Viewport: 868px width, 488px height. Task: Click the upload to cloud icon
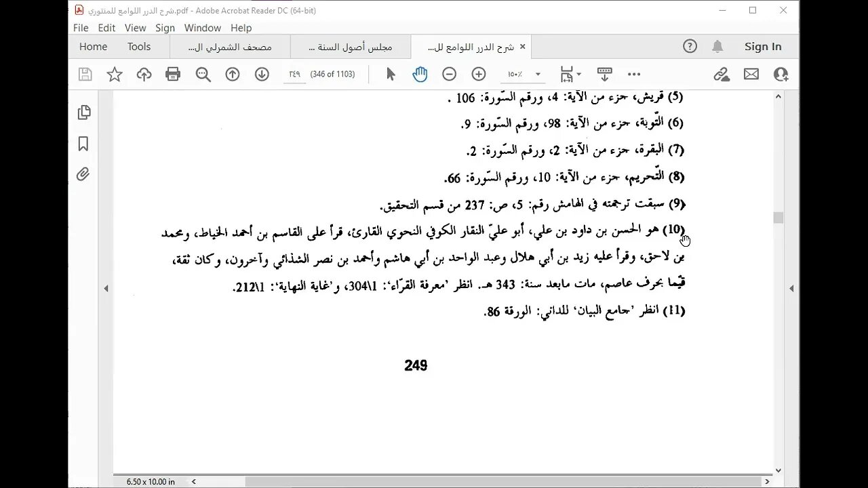click(144, 75)
